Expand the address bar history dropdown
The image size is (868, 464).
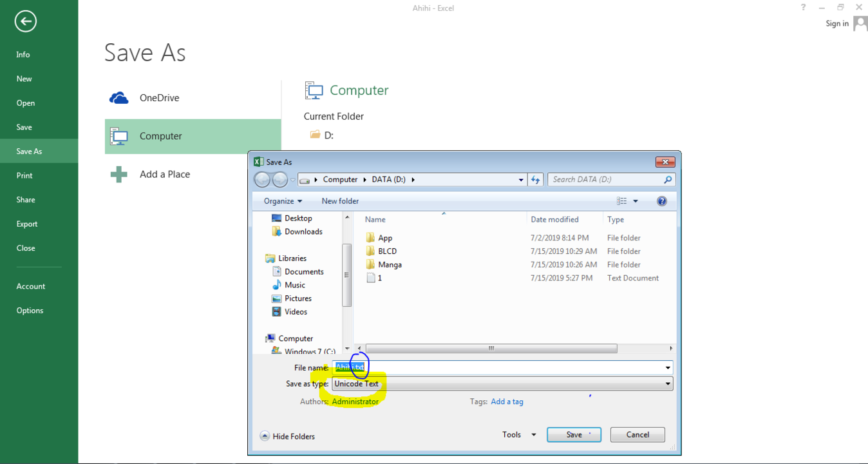tap(521, 180)
